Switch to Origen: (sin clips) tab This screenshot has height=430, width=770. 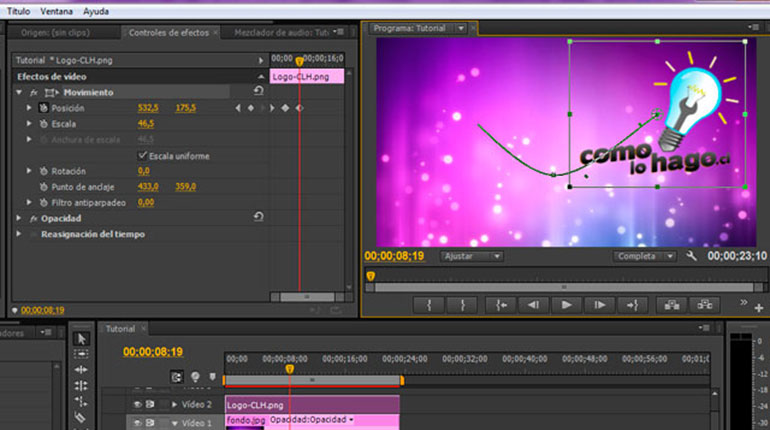point(55,32)
